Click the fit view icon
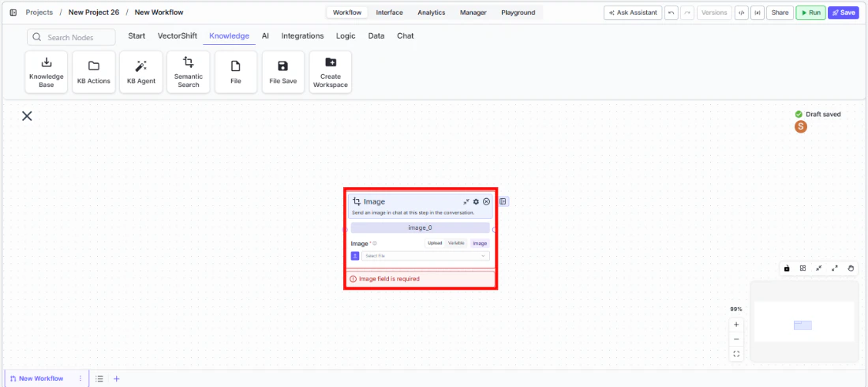This screenshot has width=868, height=387. 736,354
